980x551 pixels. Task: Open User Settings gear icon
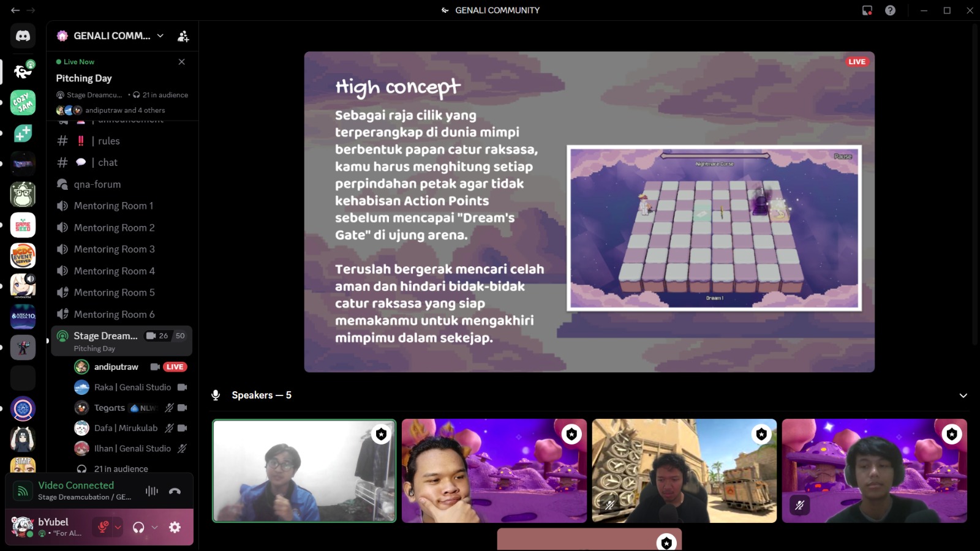point(175,527)
